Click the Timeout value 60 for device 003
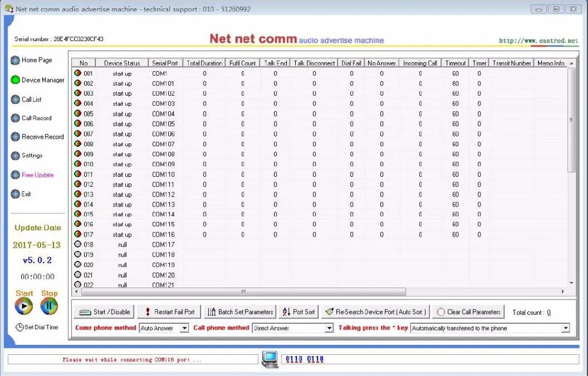 pyautogui.click(x=455, y=93)
